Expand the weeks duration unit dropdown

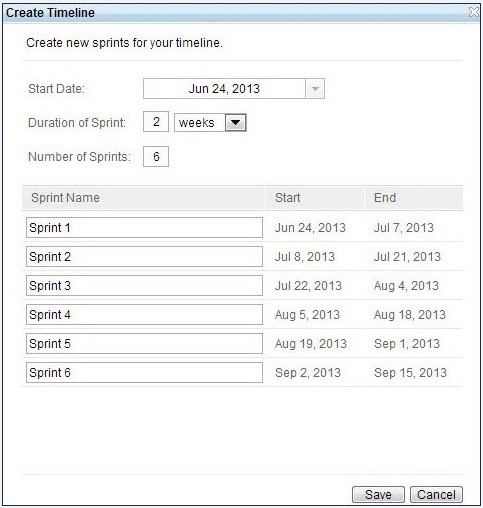(236, 123)
